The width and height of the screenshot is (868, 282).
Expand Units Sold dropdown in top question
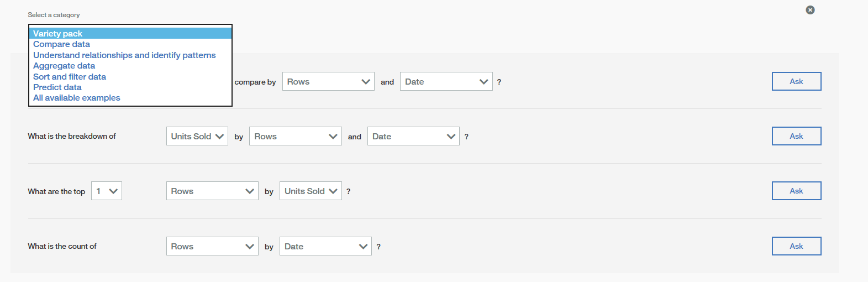pyautogui.click(x=311, y=191)
